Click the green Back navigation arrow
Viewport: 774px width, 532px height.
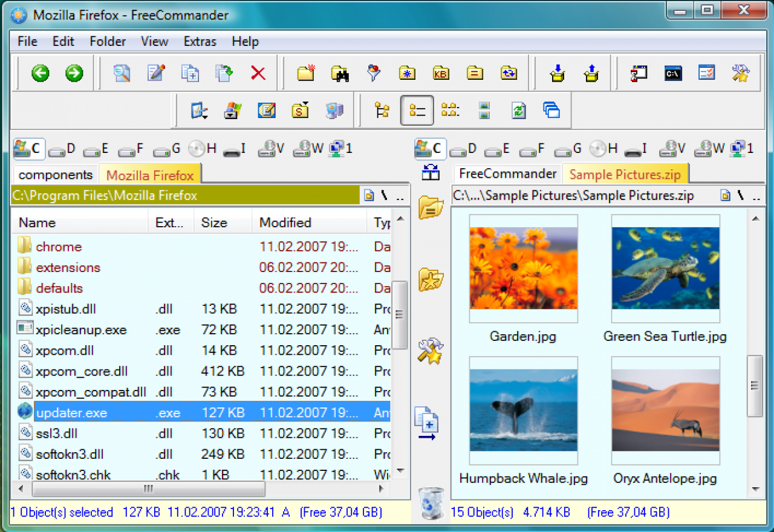pyautogui.click(x=41, y=74)
